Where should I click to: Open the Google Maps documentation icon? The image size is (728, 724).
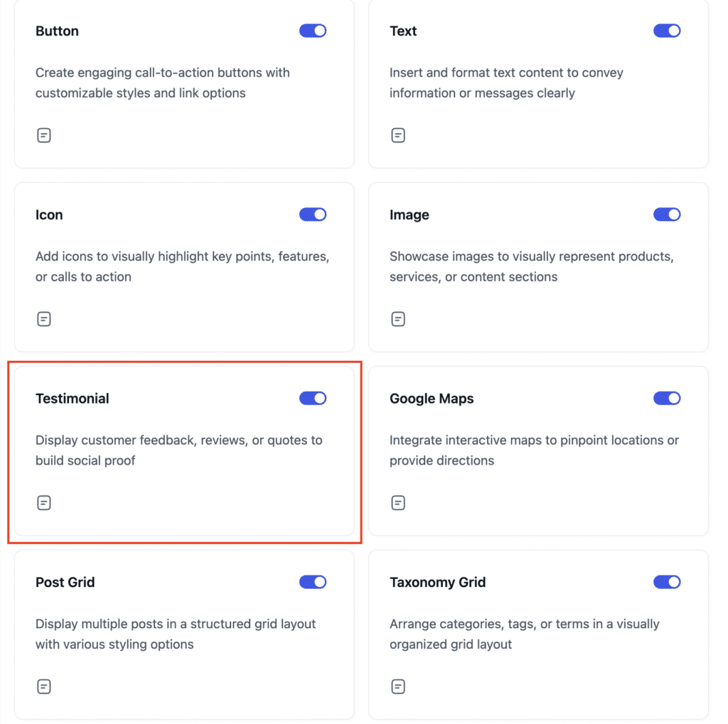click(x=398, y=502)
